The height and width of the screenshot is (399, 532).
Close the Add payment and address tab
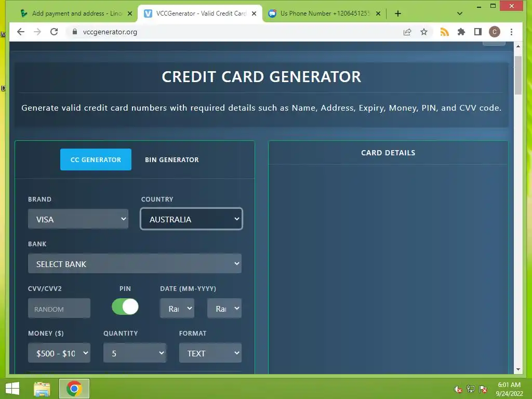point(129,14)
